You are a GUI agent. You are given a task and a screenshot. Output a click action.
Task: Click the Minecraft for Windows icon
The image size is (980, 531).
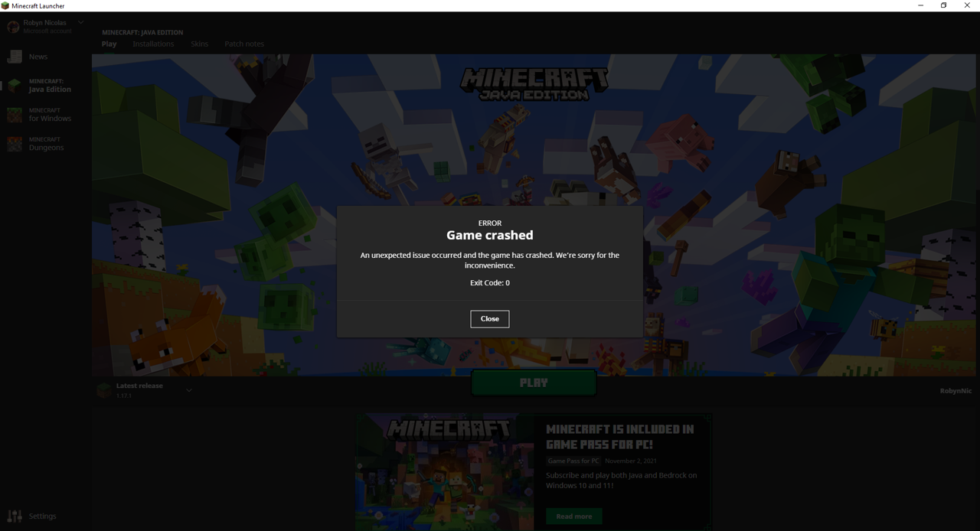[15, 115]
